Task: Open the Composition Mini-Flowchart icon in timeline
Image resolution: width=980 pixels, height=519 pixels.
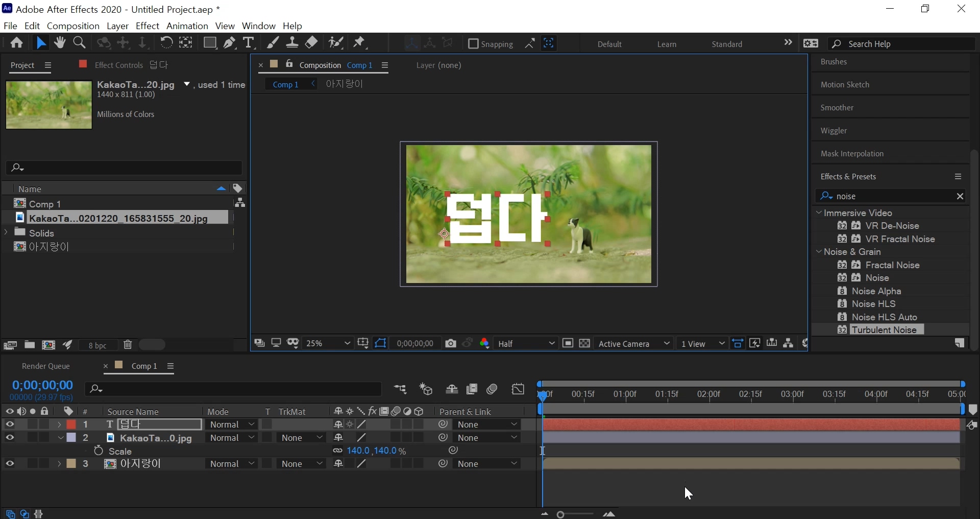Action: click(x=401, y=389)
